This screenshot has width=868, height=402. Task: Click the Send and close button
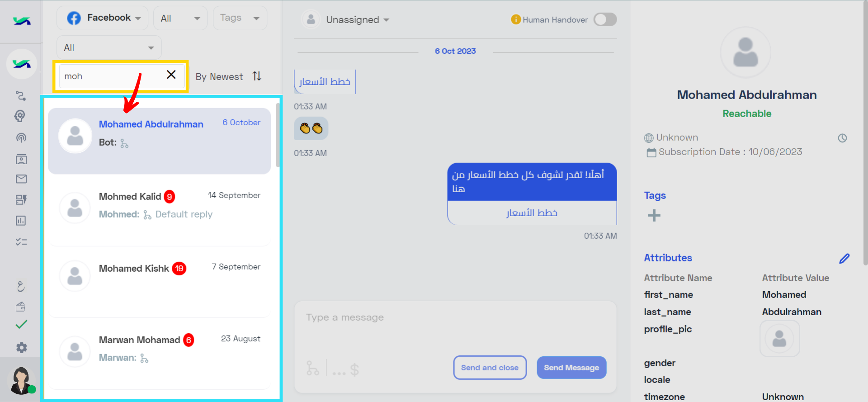pyautogui.click(x=490, y=368)
